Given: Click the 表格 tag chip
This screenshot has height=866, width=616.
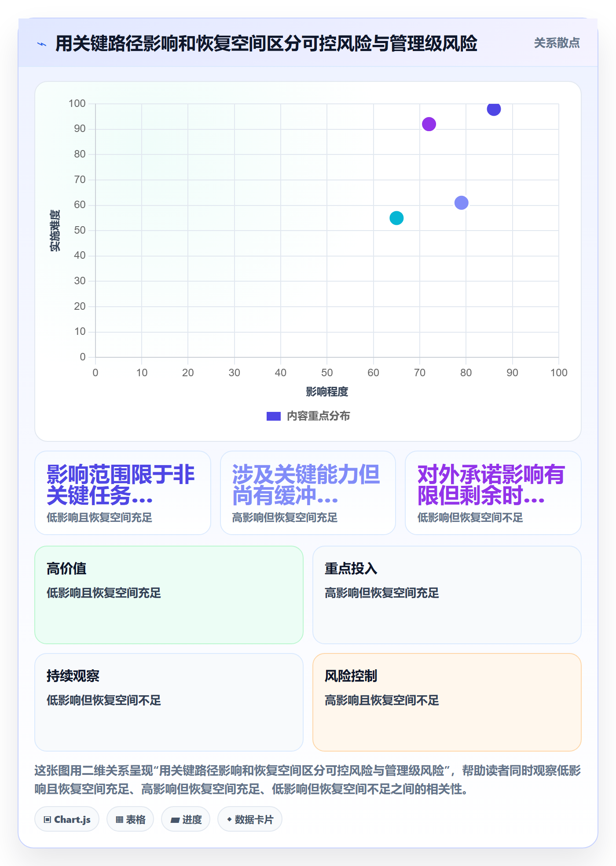Looking at the screenshot, I should point(130,819).
